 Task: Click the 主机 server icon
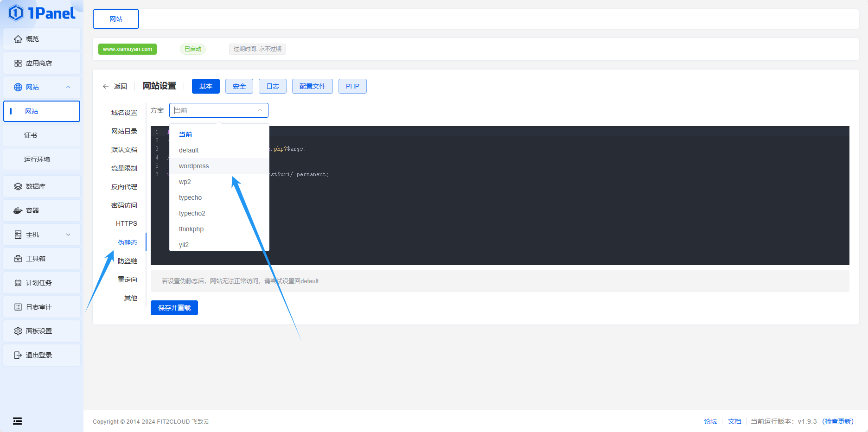(x=18, y=235)
